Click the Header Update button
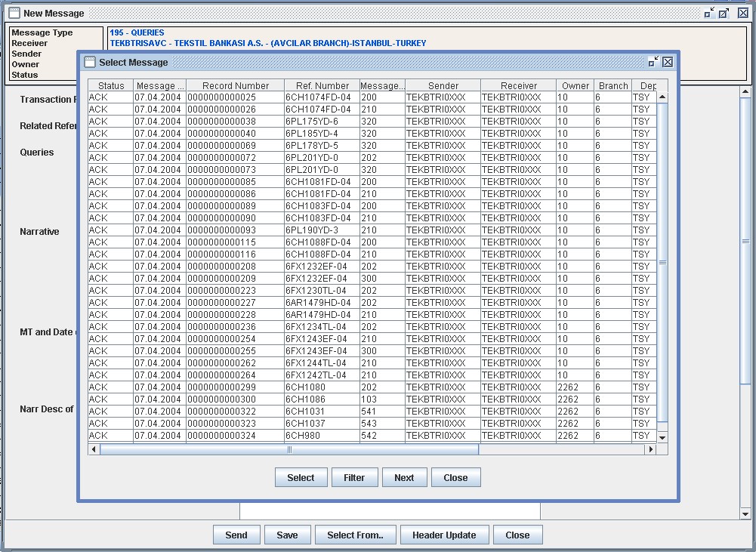Screen dimensions: 756x552 point(444,535)
